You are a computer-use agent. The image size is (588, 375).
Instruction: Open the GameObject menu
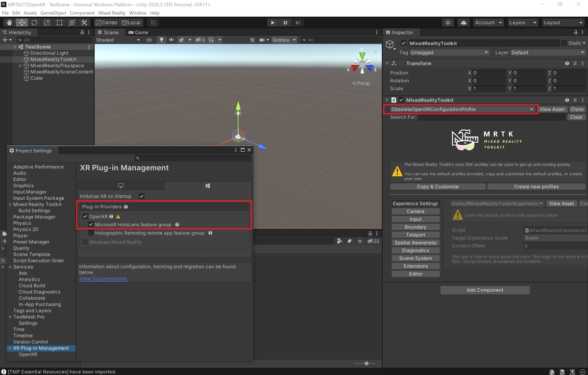coord(53,13)
